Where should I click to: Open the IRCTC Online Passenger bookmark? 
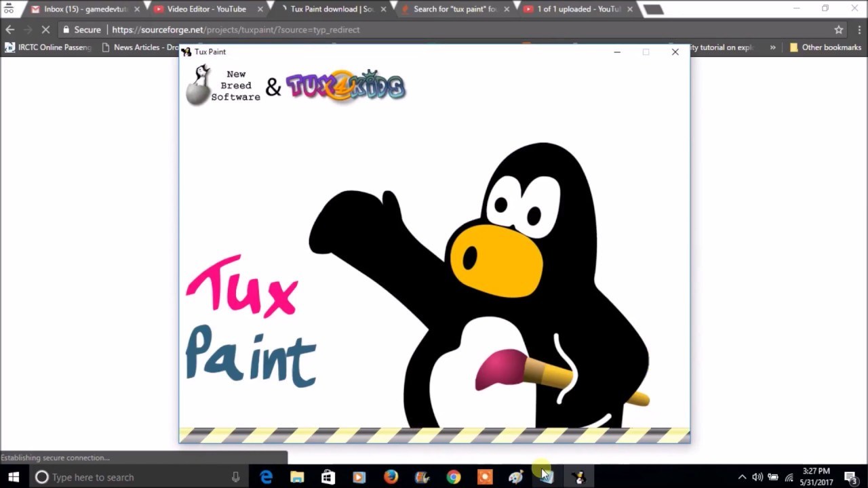click(47, 47)
